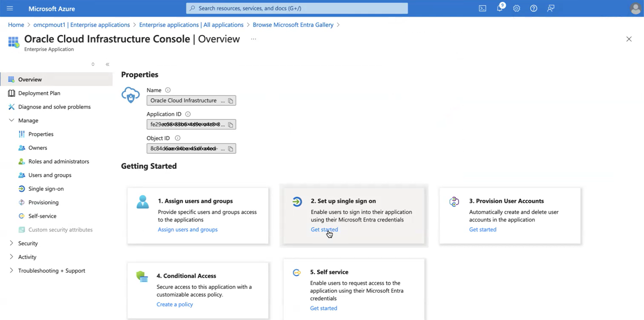Select Users and groups menu item

tap(50, 175)
